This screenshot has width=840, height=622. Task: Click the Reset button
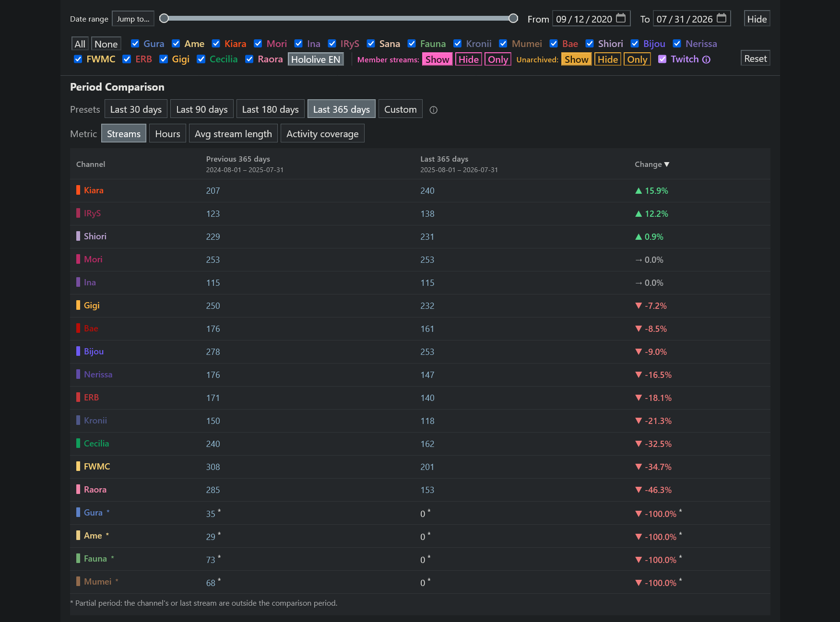pyautogui.click(x=756, y=58)
